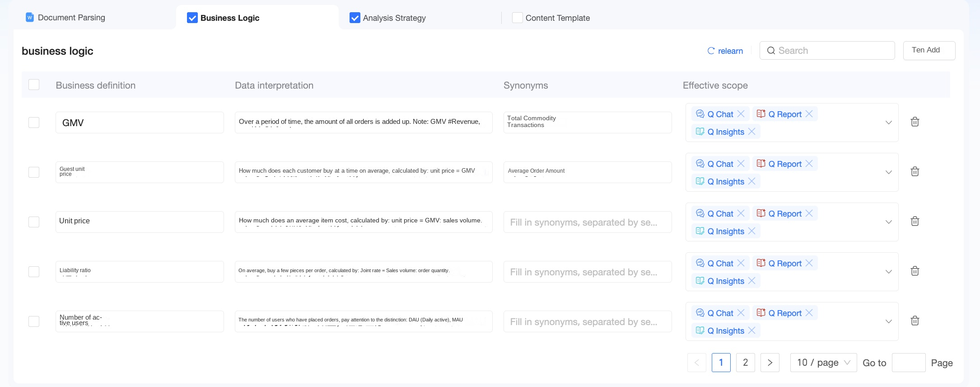Edit Total Commodity Transactions synonyms field
Image resolution: width=980 pixels, height=387 pixels.
click(588, 123)
